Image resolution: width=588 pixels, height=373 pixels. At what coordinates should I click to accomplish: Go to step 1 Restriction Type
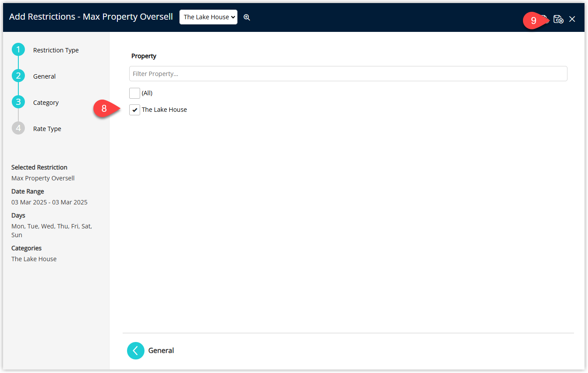[x=18, y=50]
